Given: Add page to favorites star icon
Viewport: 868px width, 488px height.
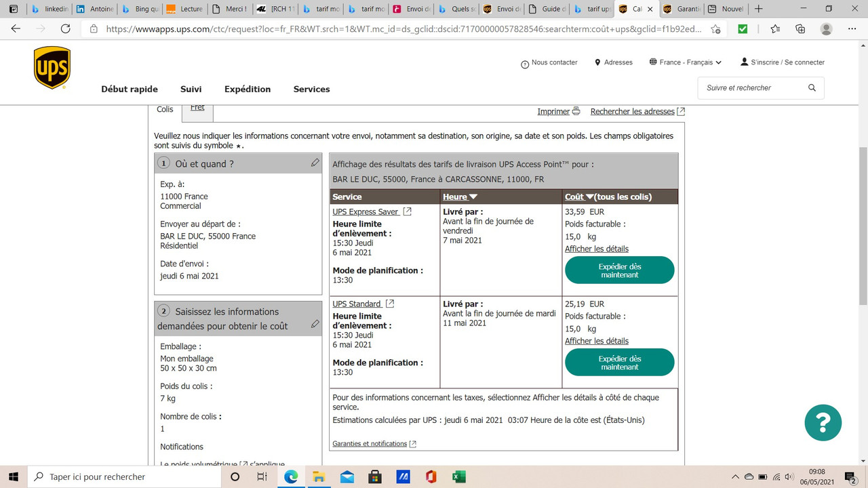Looking at the screenshot, I should click(x=715, y=29).
